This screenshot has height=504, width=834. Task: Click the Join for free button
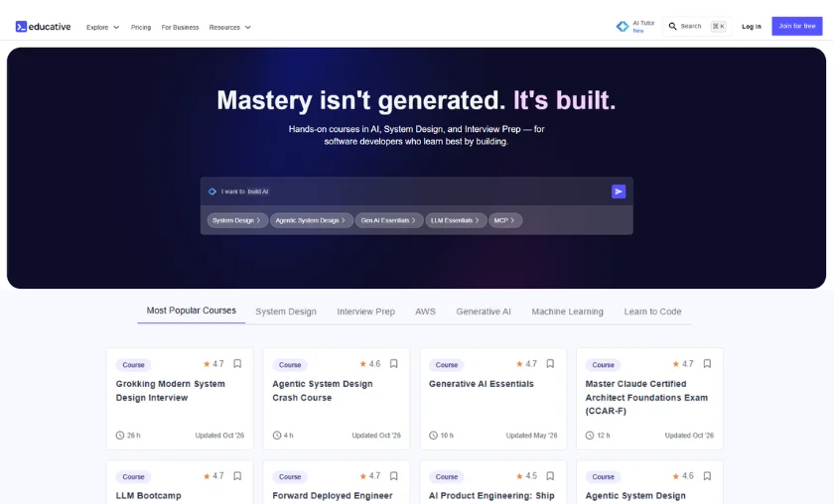[796, 26]
